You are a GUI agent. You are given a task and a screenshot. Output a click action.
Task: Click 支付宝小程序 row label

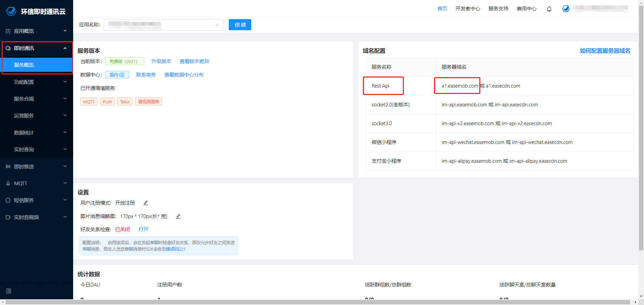click(386, 161)
